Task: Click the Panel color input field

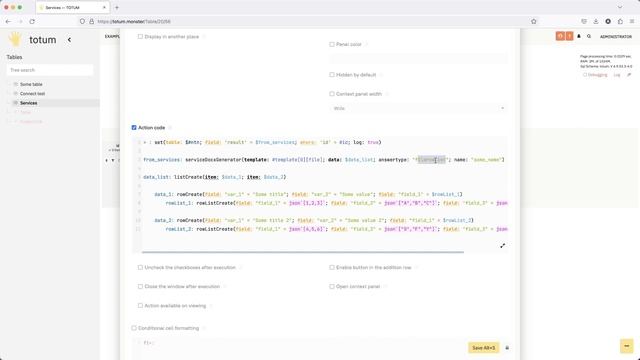Action: pos(418,59)
